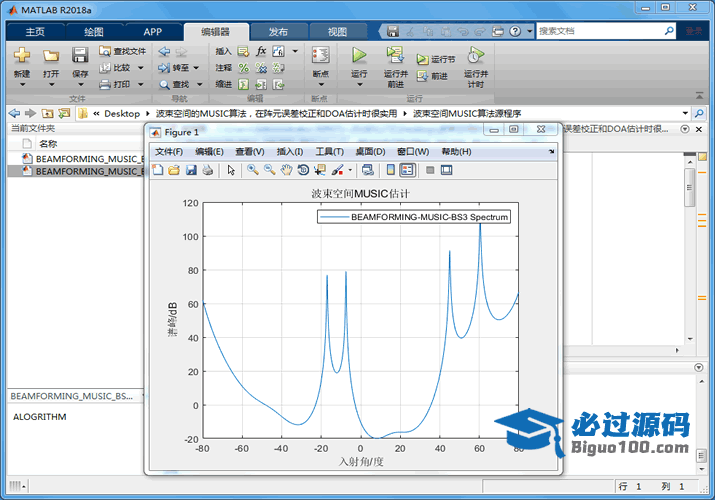Click the Print Figure icon
Screen dimensions: 715x500
point(207,170)
